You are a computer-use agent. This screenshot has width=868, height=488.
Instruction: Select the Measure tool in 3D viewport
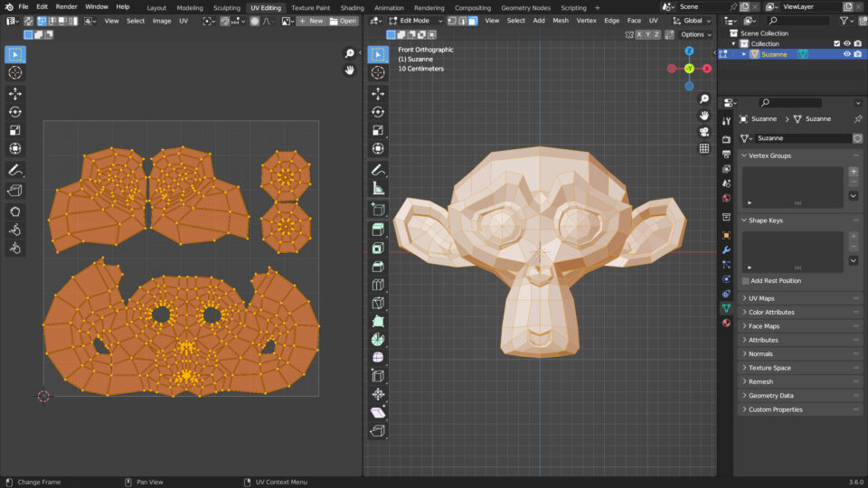click(x=378, y=189)
